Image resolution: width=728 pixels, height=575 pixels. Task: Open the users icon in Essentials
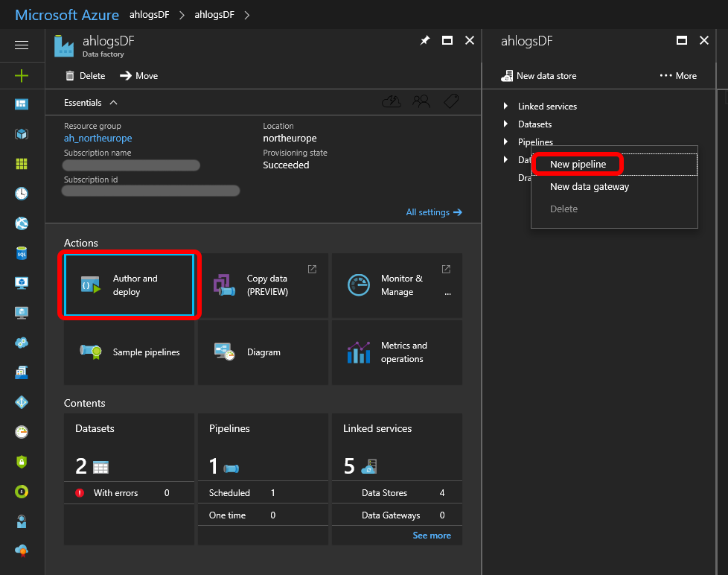coord(421,101)
